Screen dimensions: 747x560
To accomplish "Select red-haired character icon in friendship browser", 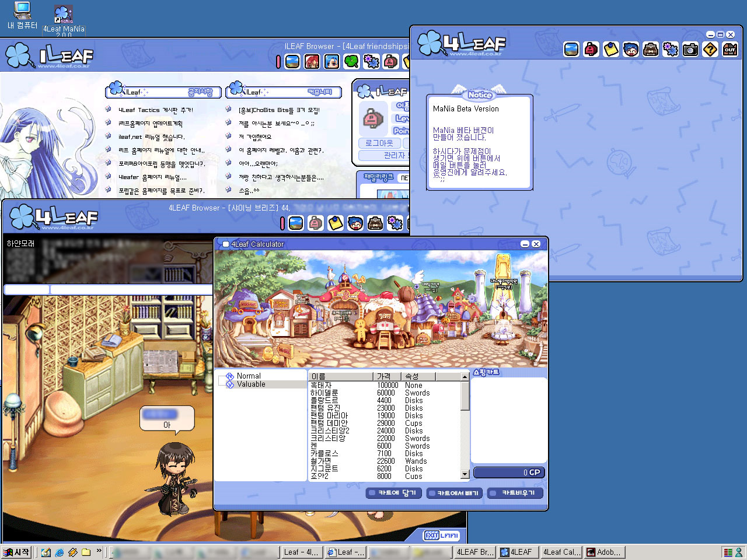I will pyautogui.click(x=312, y=61).
